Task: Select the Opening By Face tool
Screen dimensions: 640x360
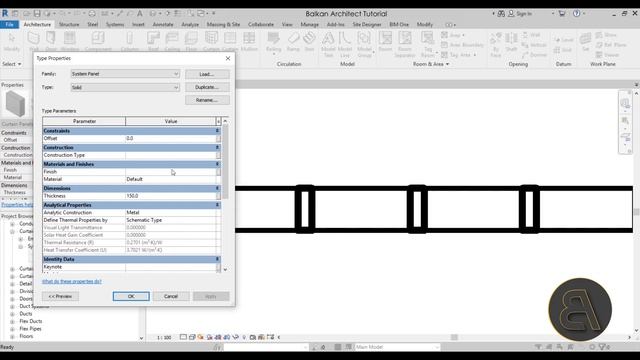Action: point(496,44)
